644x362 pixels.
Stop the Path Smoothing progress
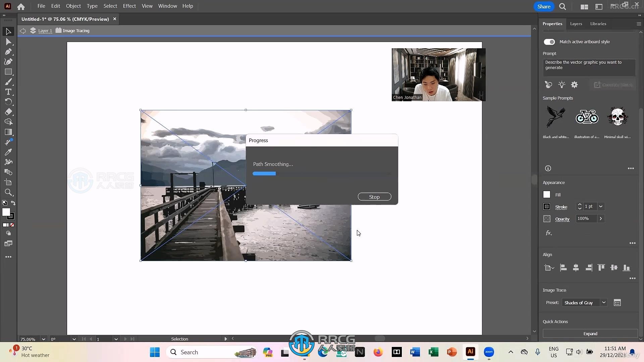(374, 197)
